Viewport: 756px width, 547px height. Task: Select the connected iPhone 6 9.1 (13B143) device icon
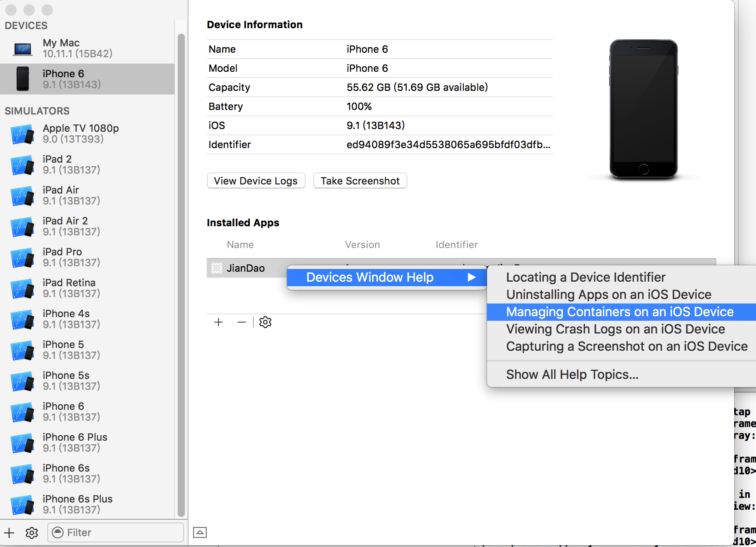tap(23, 79)
